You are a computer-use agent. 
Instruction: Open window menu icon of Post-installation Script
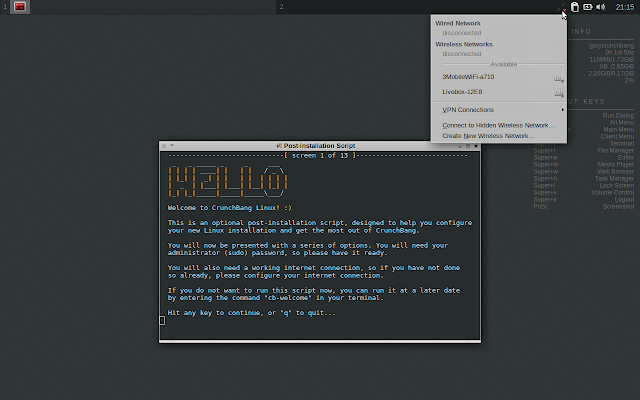point(164,146)
